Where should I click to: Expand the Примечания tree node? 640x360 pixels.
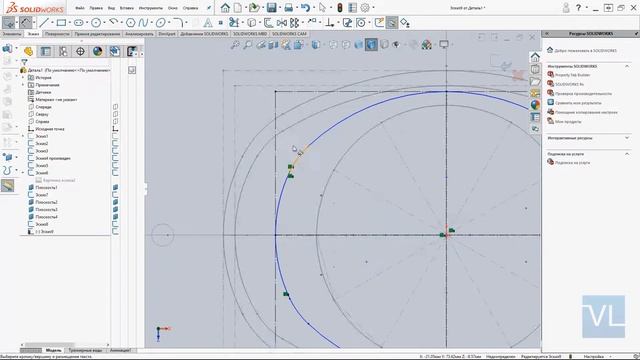click(x=23, y=85)
